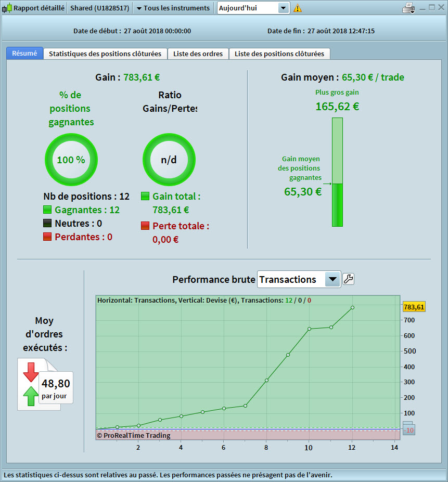Screen dimensions: 448x482
Task: Click the yellow warning triangle icon
Action: point(298,8)
